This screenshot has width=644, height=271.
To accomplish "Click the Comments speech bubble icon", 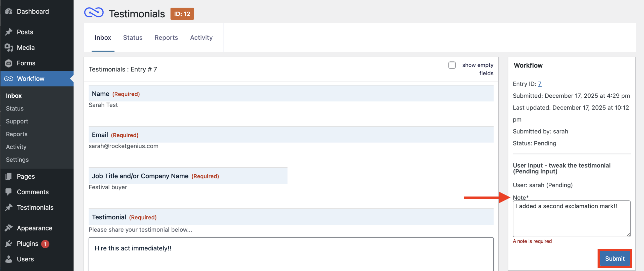I will tap(9, 192).
